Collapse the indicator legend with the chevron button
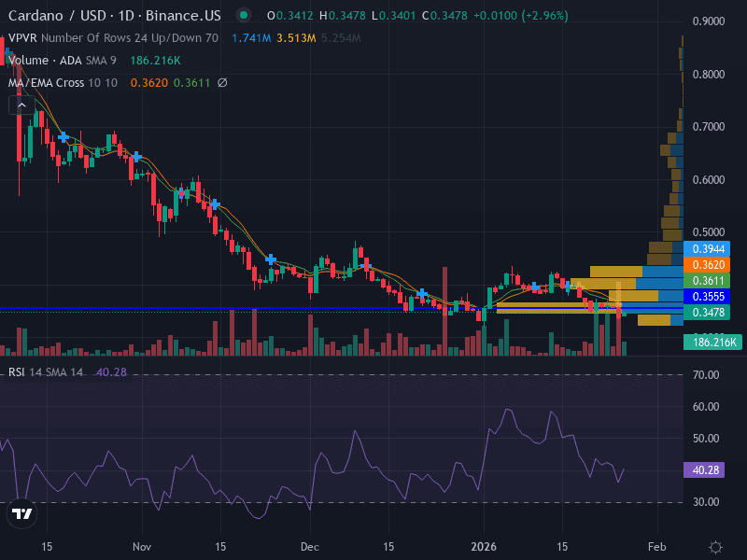The width and height of the screenshot is (747, 560). [21, 105]
